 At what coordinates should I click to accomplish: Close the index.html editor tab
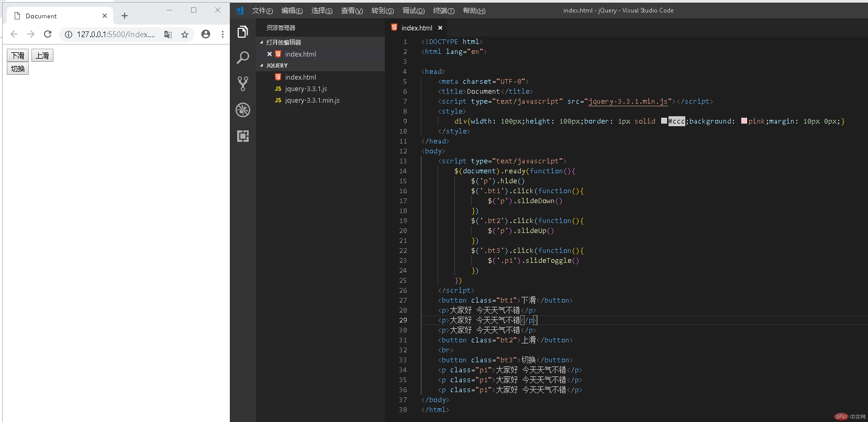click(440, 28)
